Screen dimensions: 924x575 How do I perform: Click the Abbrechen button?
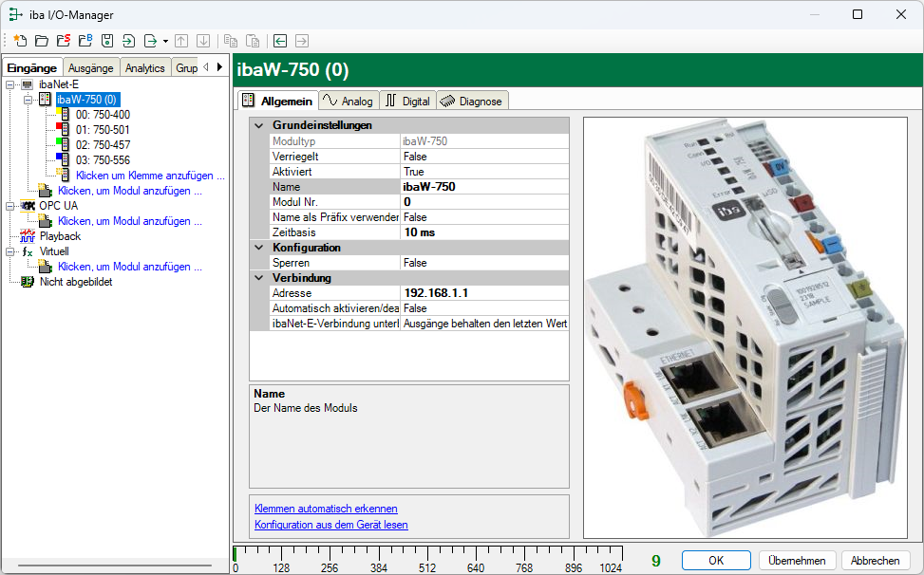coord(875,560)
